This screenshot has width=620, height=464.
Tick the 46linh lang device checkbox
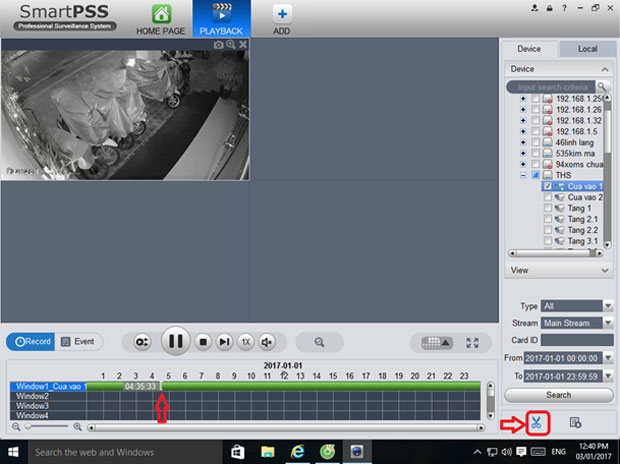[535, 143]
